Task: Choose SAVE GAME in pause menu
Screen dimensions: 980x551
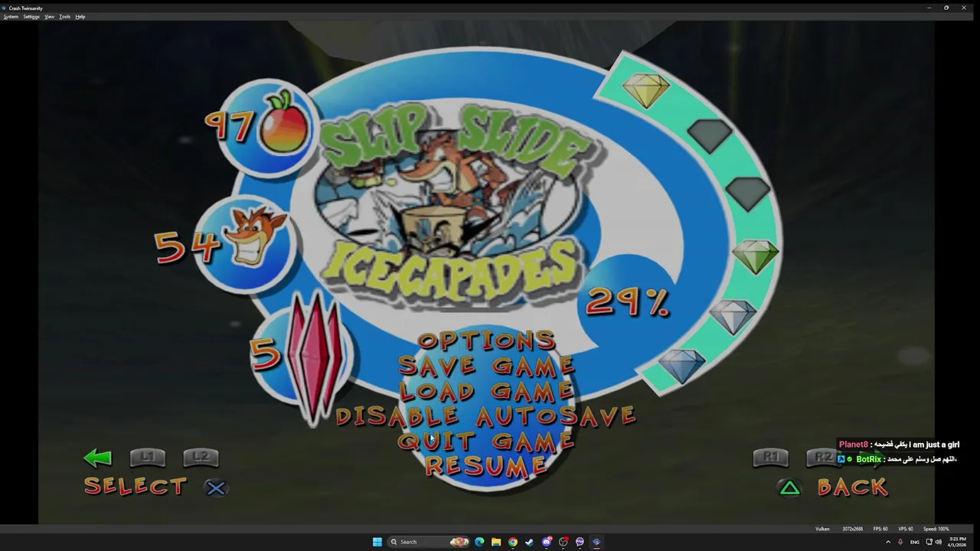Action: (x=486, y=366)
